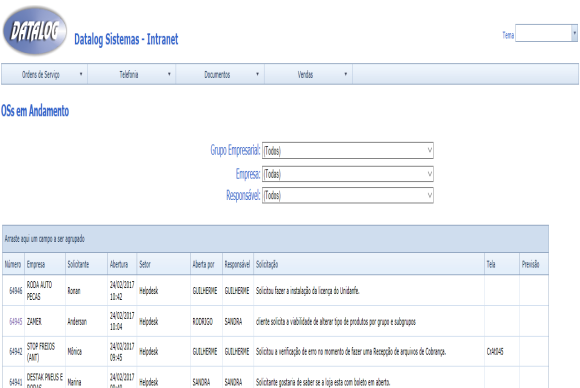Open service order 64942
The width and height of the screenshot is (580, 388).
pos(16,351)
